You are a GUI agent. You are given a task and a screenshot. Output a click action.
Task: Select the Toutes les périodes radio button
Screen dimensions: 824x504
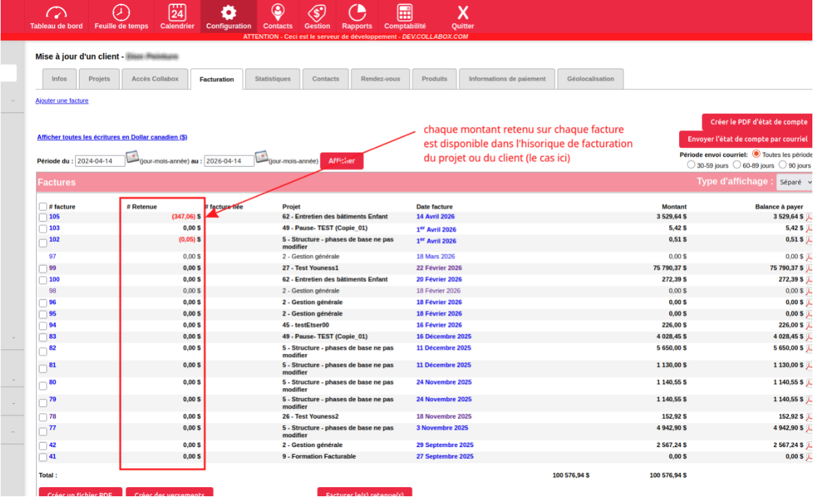click(756, 155)
